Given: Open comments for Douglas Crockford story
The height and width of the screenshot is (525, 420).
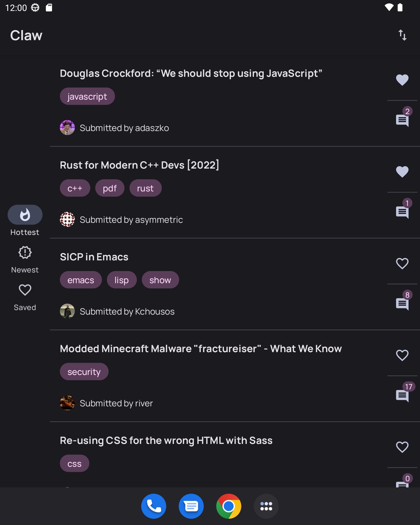Looking at the screenshot, I should pyautogui.click(x=402, y=120).
